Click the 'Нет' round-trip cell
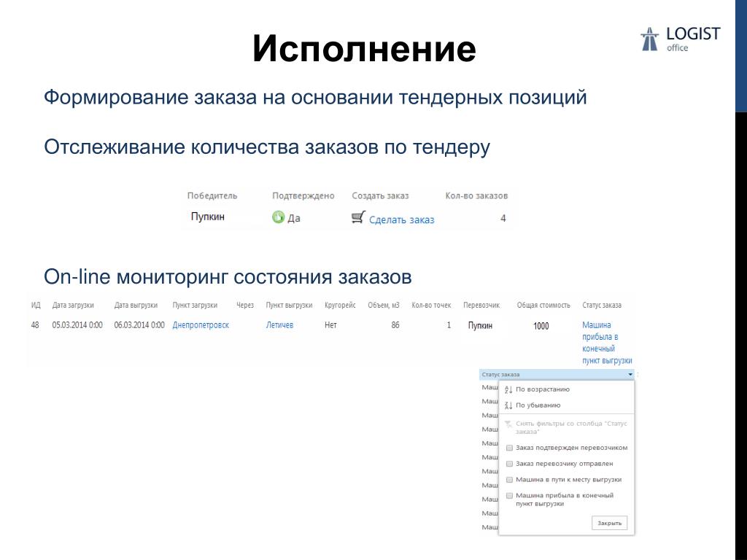Image resolution: width=747 pixels, height=560 pixels. [330, 324]
